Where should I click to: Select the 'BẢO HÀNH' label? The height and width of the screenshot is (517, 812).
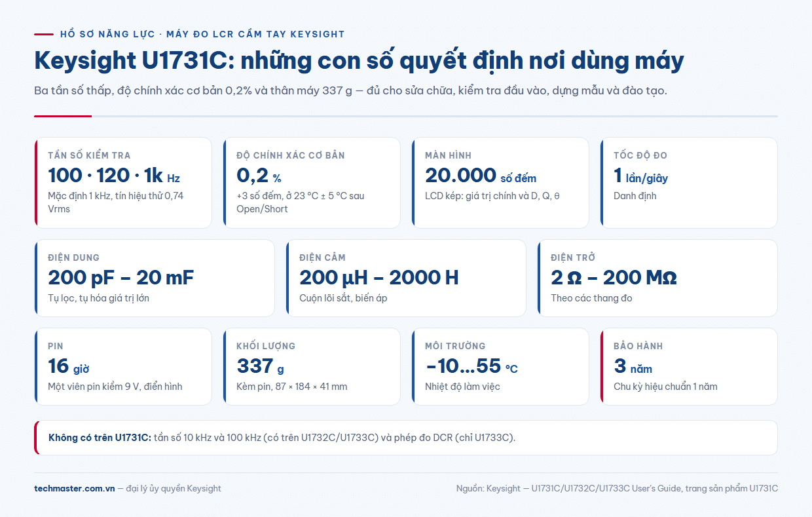[638, 346]
